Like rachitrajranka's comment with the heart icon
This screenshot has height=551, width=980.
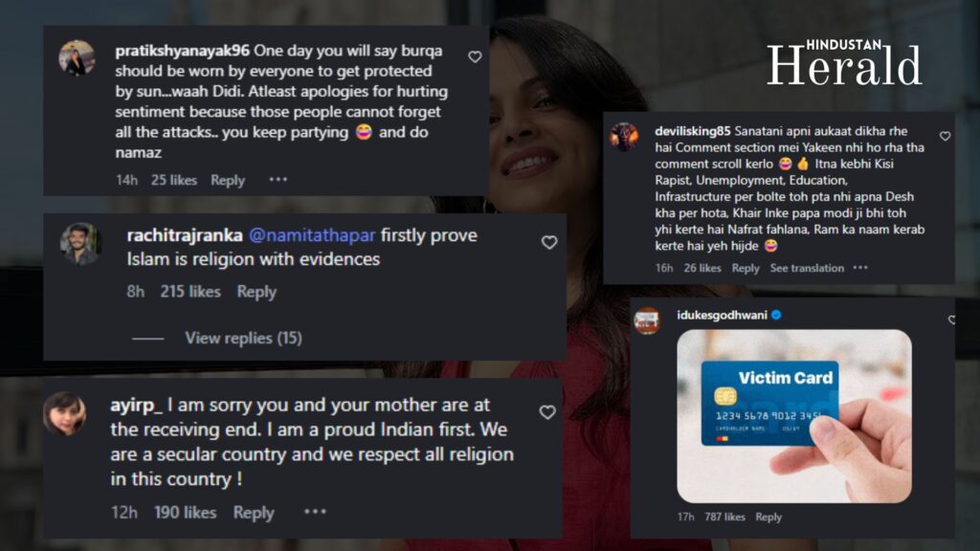pyautogui.click(x=549, y=242)
